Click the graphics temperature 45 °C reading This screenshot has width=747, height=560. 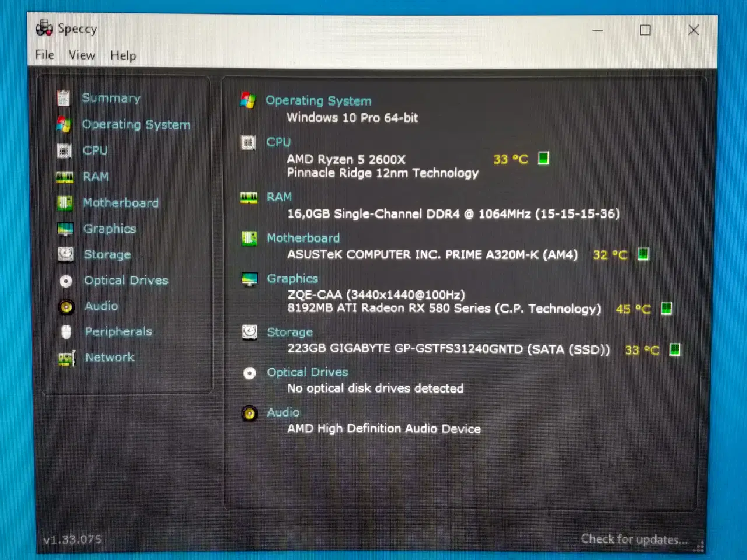(x=633, y=309)
